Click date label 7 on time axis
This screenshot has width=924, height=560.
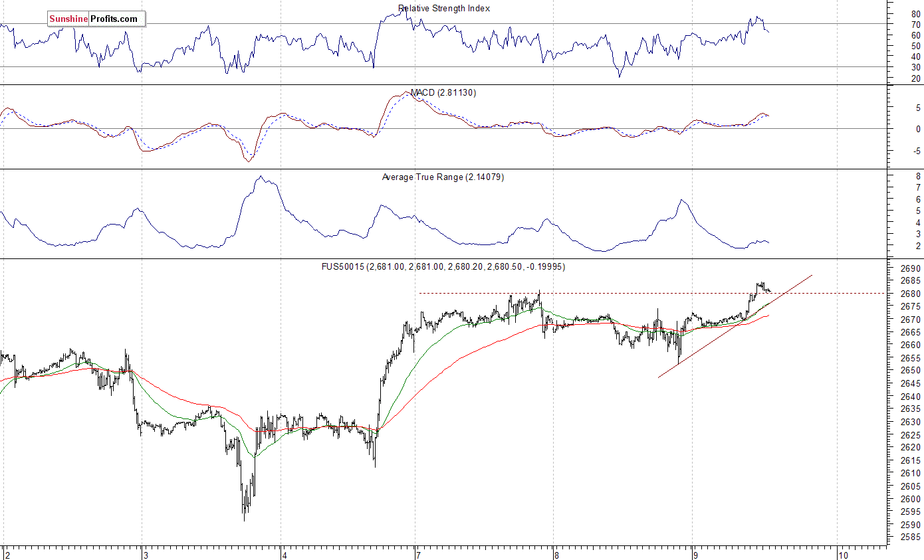(418, 555)
